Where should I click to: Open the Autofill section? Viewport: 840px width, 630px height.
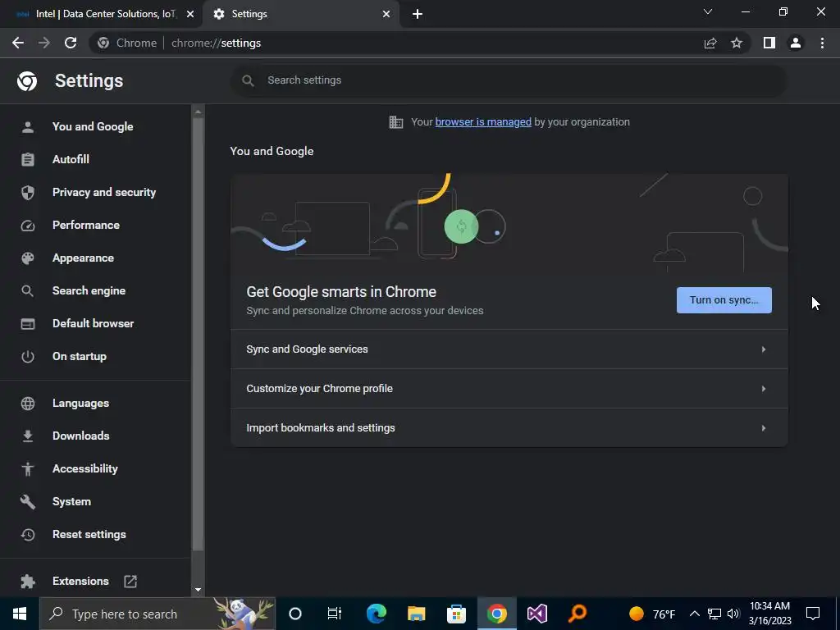[71, 160]
